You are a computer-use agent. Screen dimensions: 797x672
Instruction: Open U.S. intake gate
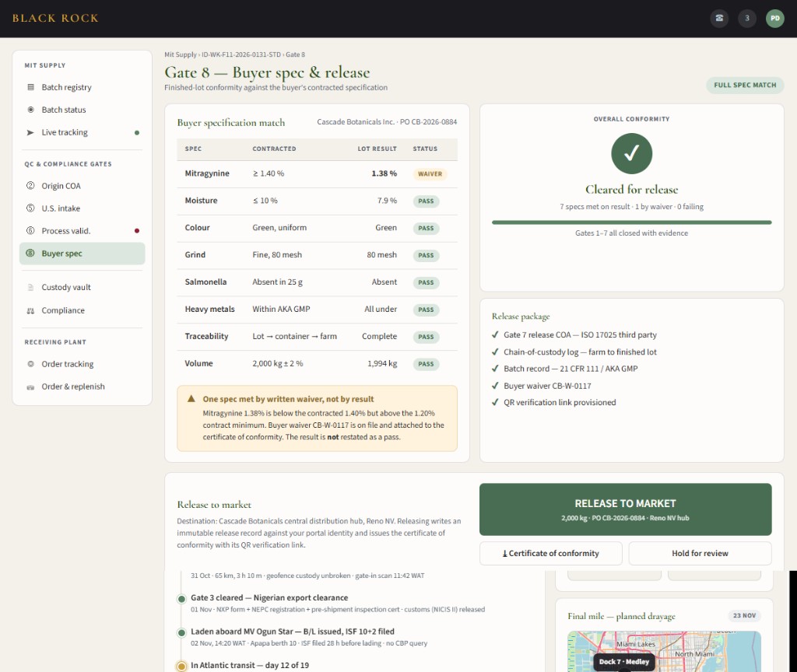(83, 208)
